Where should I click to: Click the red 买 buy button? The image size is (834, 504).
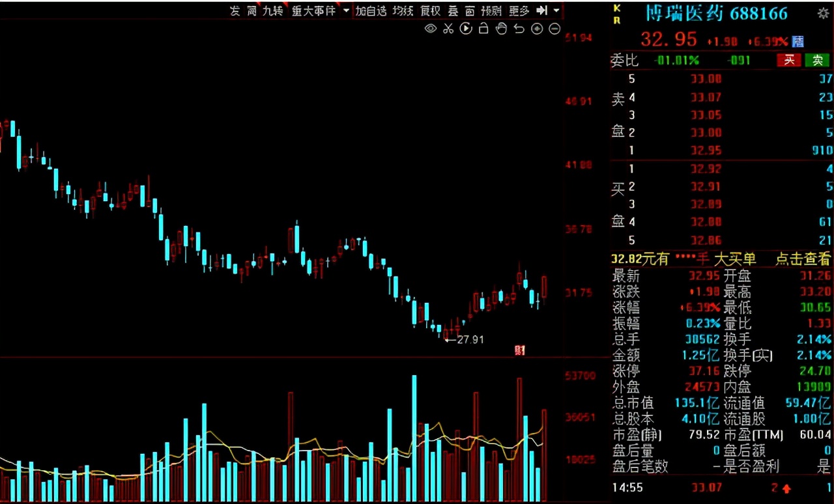pyautogui.click(x=789, y=61)
